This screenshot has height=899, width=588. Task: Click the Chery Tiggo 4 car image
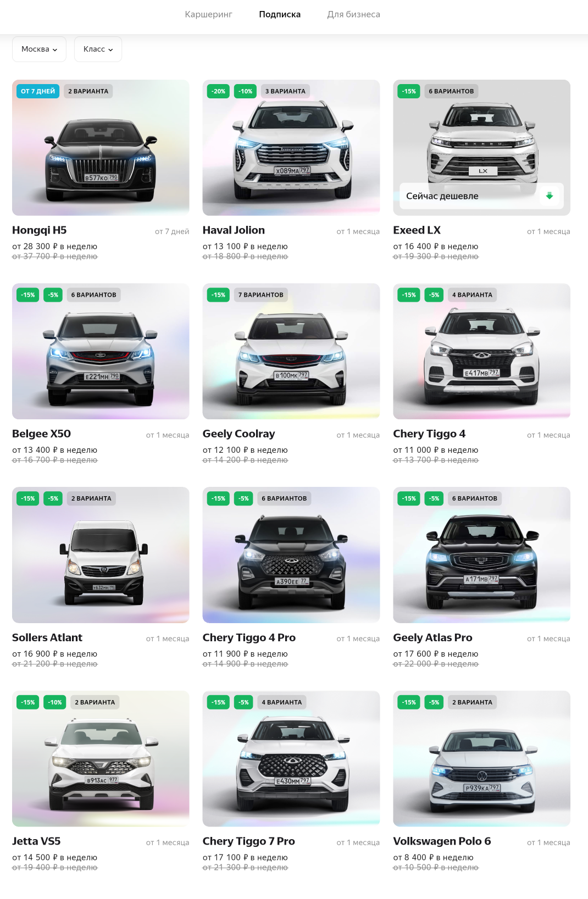(x=481, y=352)
